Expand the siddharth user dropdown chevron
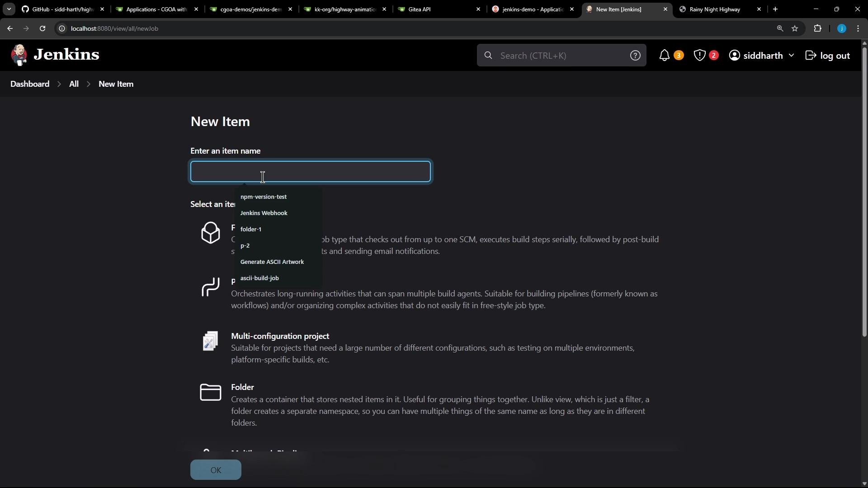The image size is (868, 488). pos(791,55)
